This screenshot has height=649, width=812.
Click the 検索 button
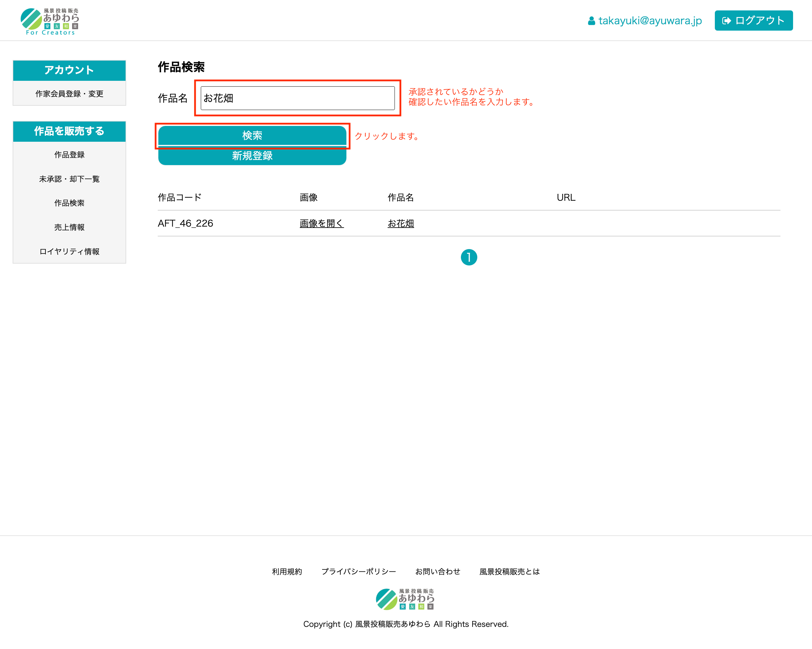[252, 135]
